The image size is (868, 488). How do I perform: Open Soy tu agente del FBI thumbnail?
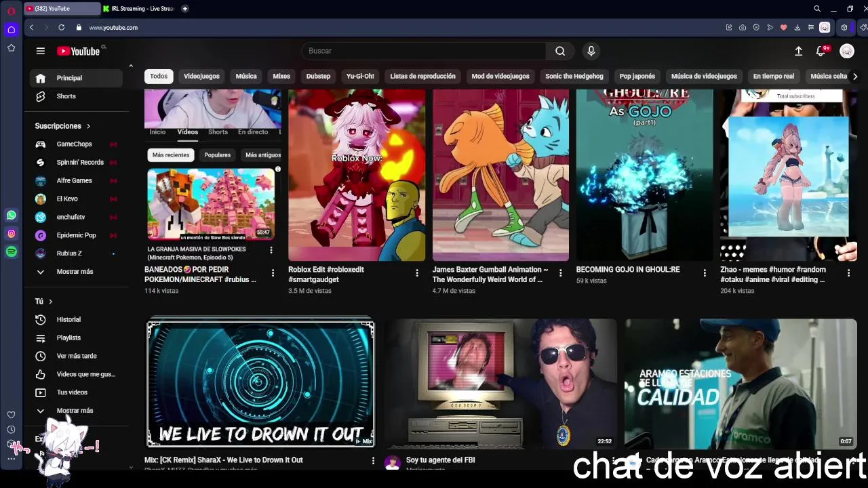click(x=500, y=384)
